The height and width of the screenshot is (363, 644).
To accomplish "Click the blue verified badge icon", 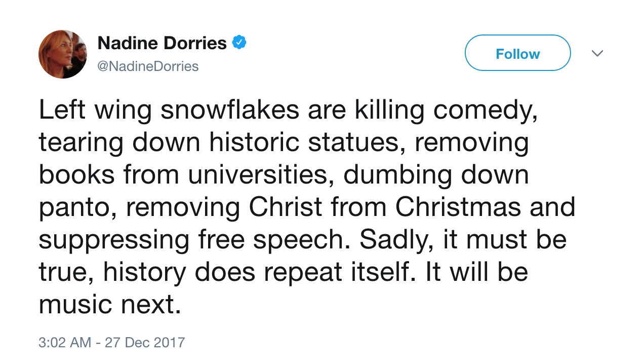I will tap(239, 43).
